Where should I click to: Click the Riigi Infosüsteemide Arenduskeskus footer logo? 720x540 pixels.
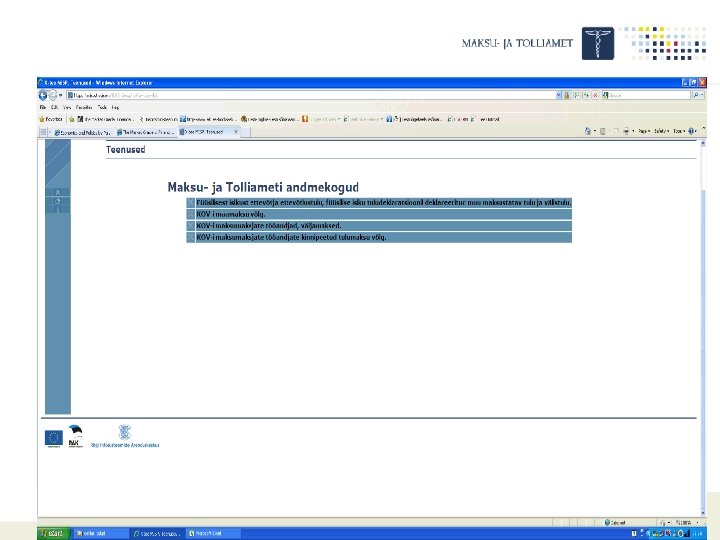click(125, 437)
